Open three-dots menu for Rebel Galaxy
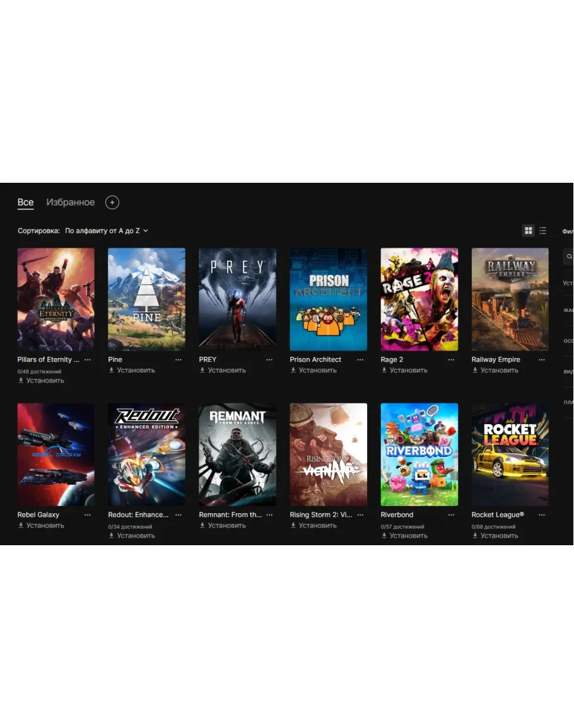 (x=88, y=515)
